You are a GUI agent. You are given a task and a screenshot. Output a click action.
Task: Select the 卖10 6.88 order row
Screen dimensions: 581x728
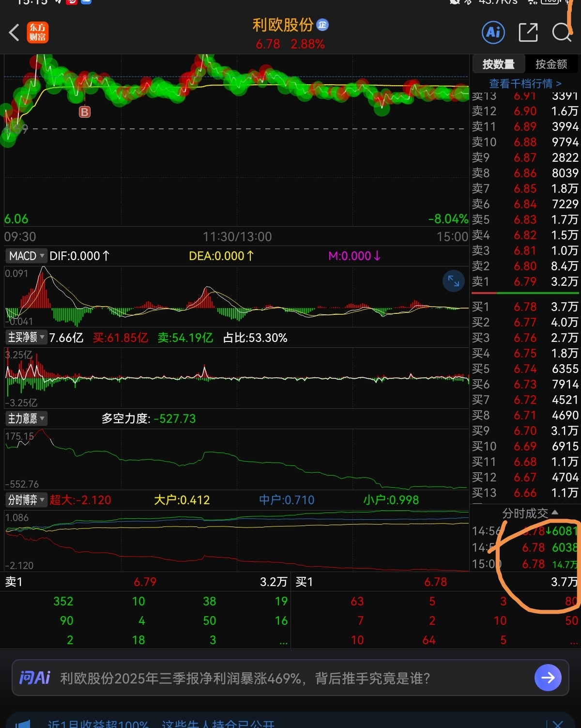525,142
